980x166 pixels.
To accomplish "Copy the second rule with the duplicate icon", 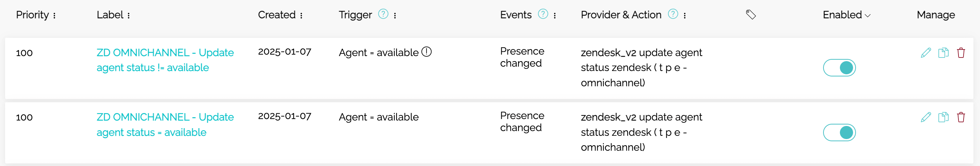I will [943, 117].
